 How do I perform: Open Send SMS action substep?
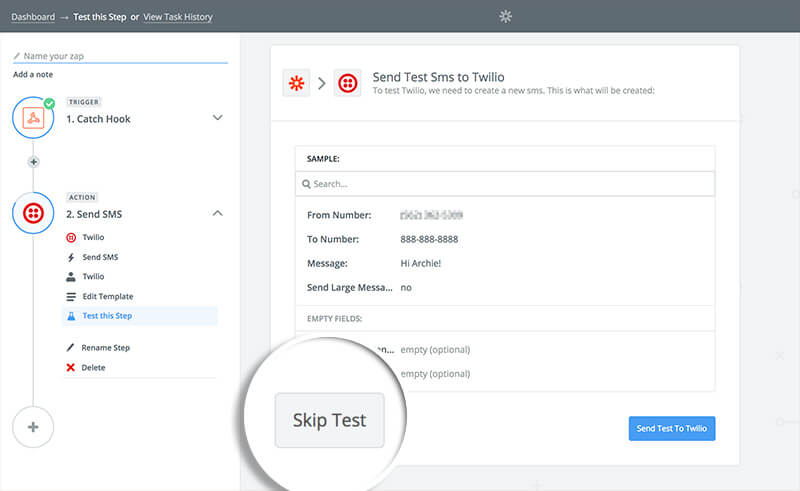pos(100,257)
